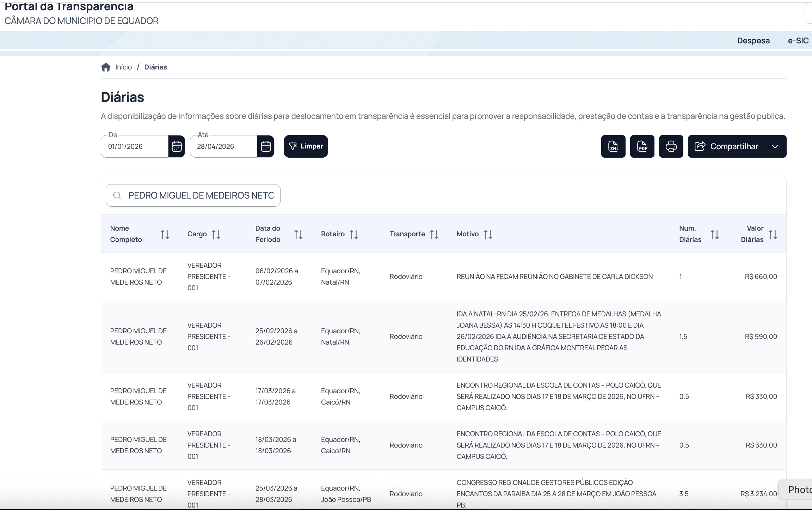Open the e-SIC menu item
The height and width of the screenshot is (510, 812).
click(798, 41)
